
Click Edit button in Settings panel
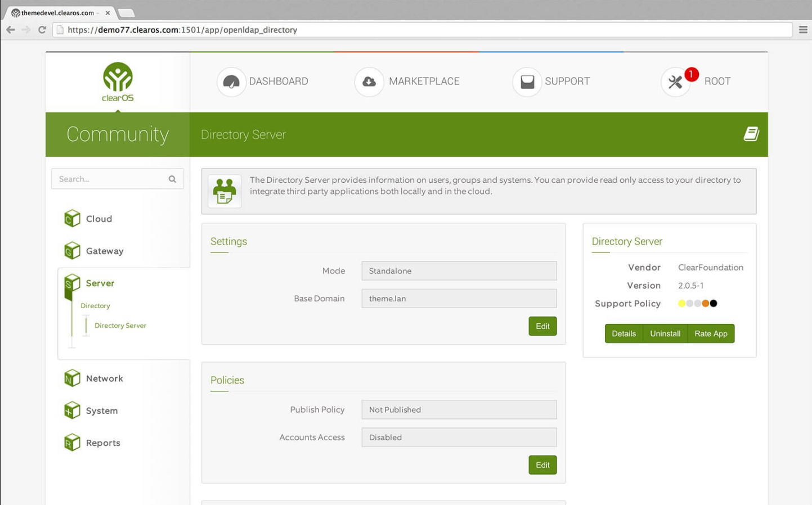click(x=542, y=326)
